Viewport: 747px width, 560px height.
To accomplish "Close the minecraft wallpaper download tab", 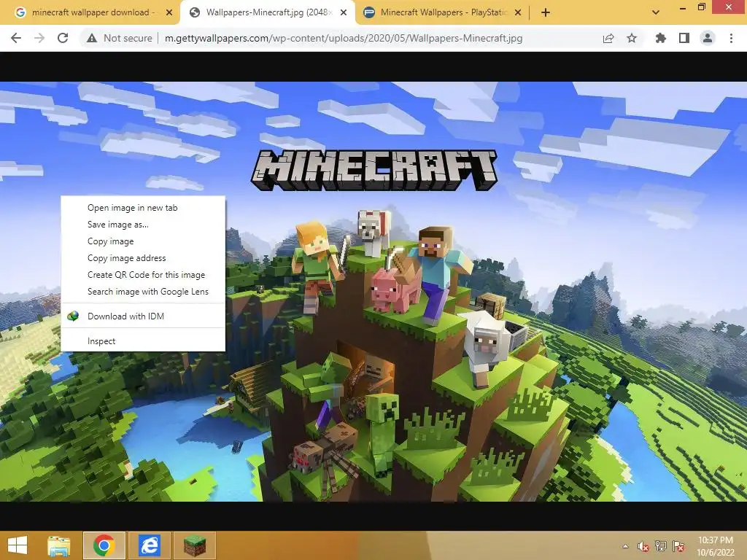I will click(x=169, y=12).
